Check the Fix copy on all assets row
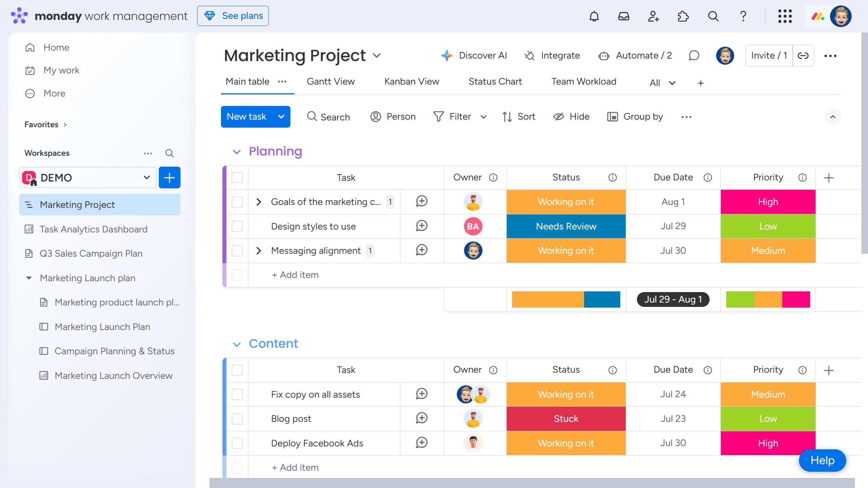The width and height of the screenshot is (868, 488). (x=237, y=394)
